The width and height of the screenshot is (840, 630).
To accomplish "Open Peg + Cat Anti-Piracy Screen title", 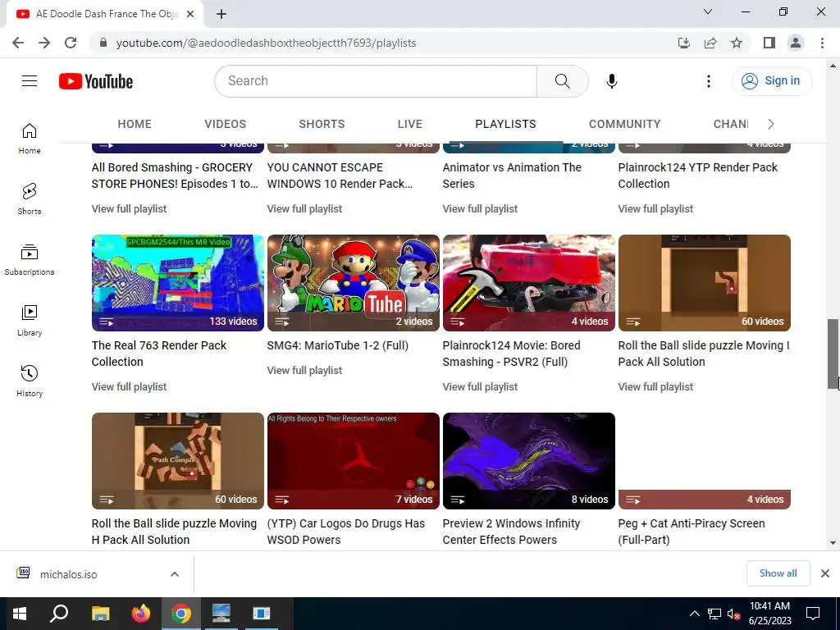I will point(691,532).
